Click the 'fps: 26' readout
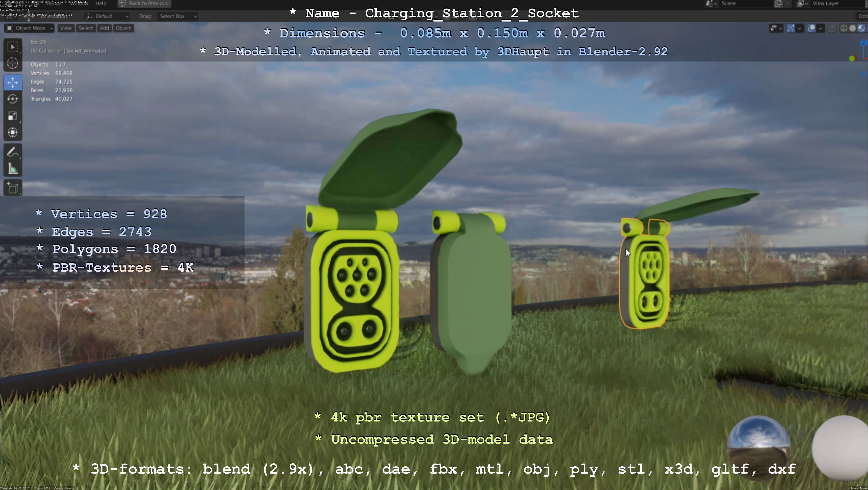This screenshot has width=868, height=490. click(x=38, y=42)
